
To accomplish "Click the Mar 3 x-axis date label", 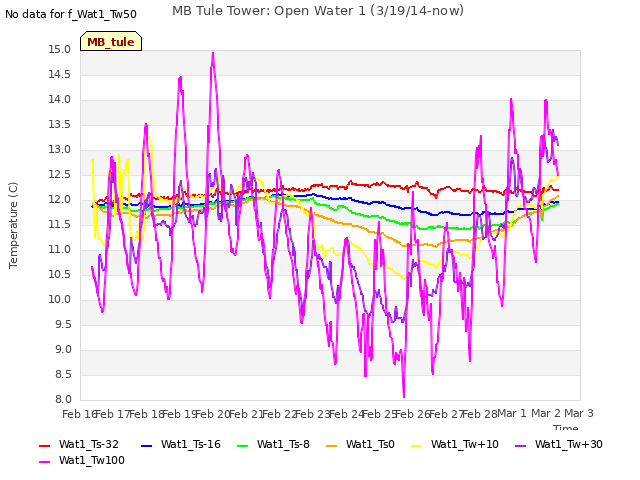I will click(x=579, y=414).
